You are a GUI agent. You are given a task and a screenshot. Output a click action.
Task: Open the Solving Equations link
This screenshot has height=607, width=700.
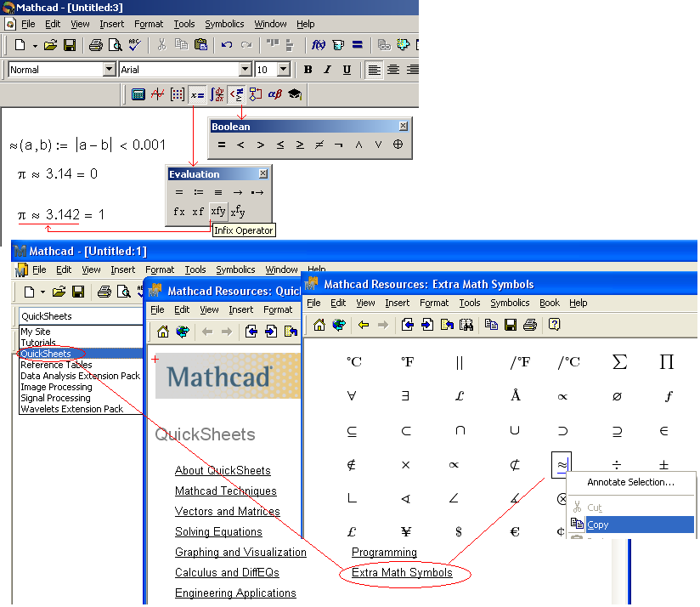click(x=218, y=531)
